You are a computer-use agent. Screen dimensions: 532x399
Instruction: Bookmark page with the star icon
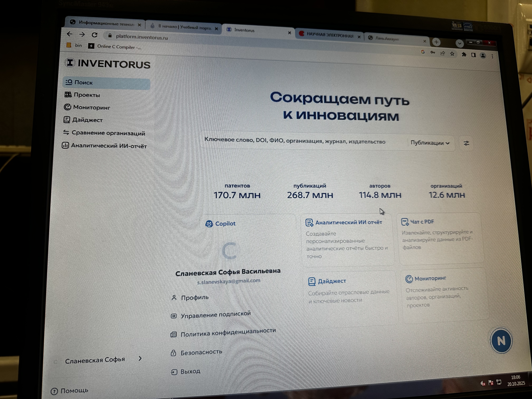pyautogui.click(x=452, y=54)
